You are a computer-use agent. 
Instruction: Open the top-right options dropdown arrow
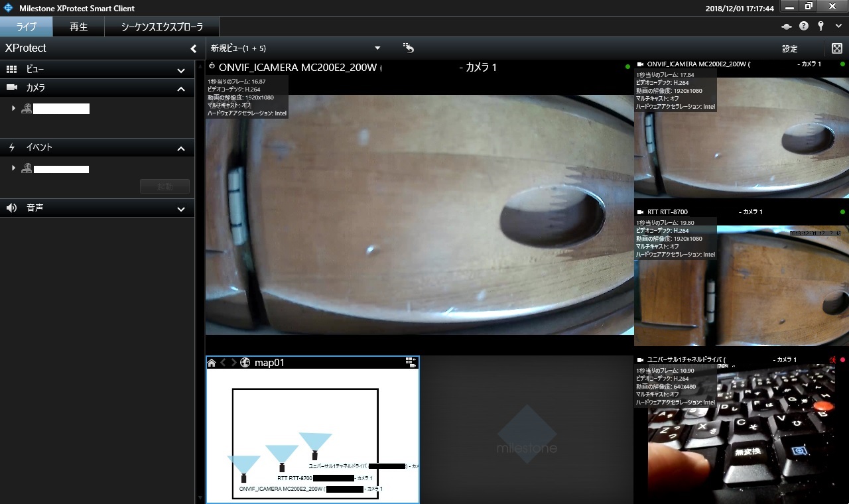pos(838,26)
